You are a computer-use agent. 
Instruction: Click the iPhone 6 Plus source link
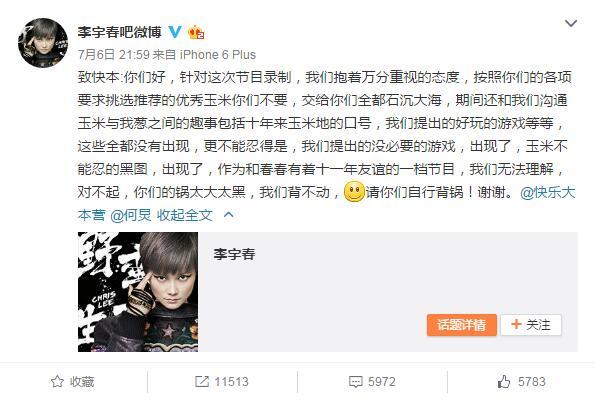click(x=218, y=55)
